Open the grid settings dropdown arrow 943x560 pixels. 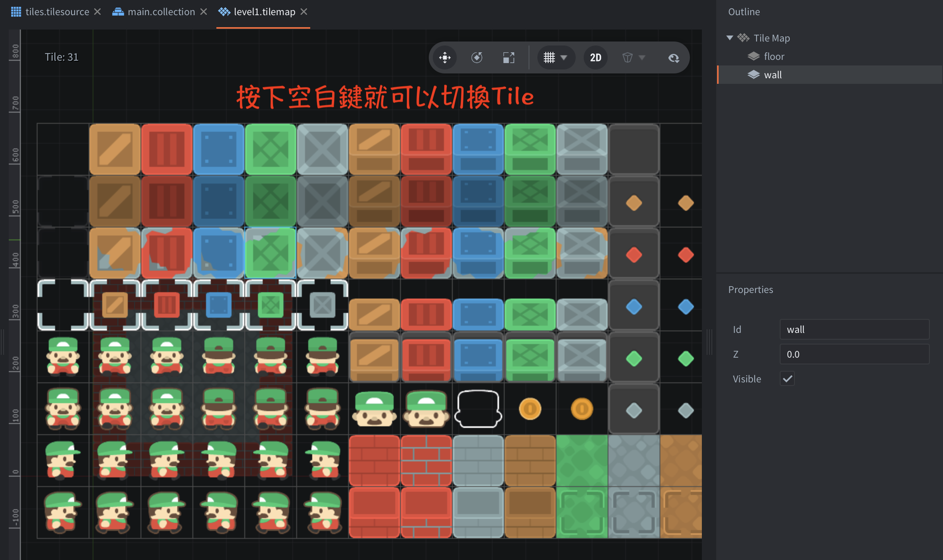[564, 58]
